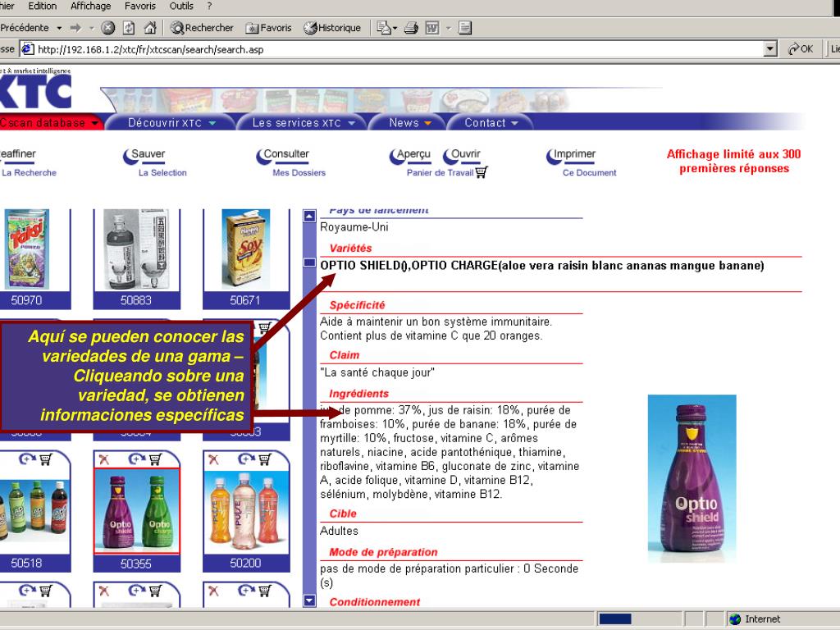This screenshot has height=630, width=840.
Task: Open the Edition menu
Action: (x=43, y=6)
